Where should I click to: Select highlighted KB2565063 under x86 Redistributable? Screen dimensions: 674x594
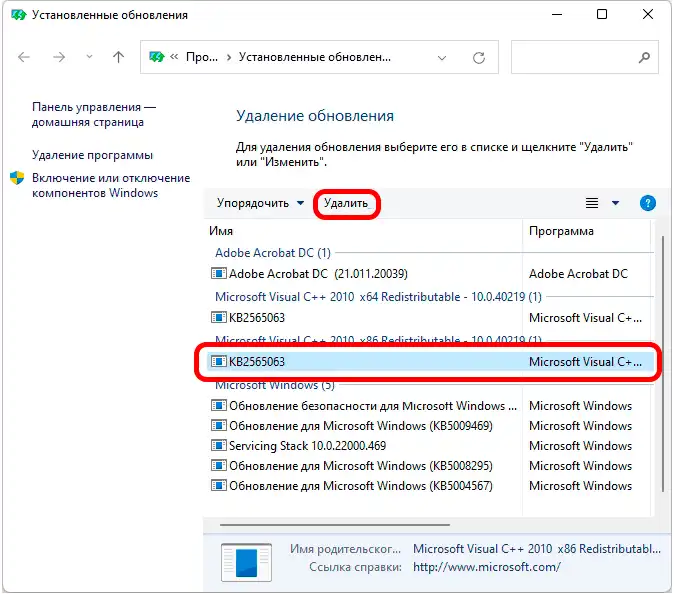coord(430,362)
